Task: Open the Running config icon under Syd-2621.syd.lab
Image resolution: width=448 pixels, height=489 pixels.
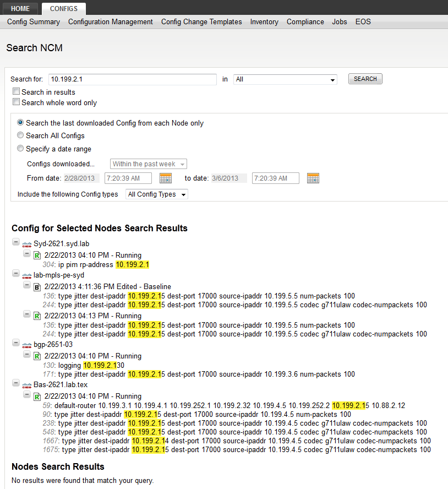Action: (x=37, y=255)
